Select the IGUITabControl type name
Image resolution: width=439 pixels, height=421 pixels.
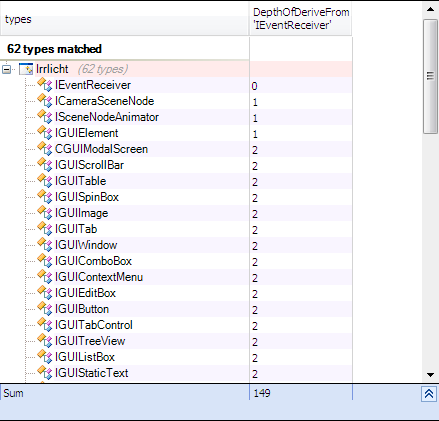[x=94, y=325]
